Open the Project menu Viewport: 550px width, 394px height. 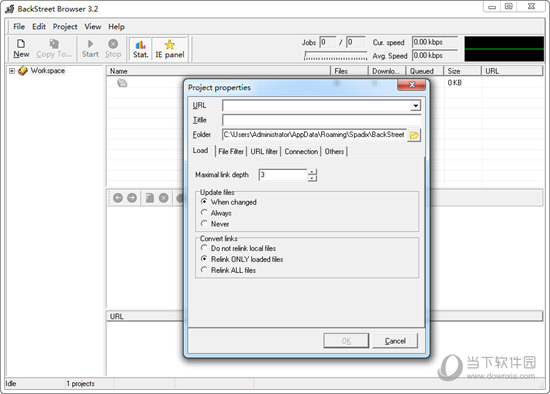coord(65,27)
